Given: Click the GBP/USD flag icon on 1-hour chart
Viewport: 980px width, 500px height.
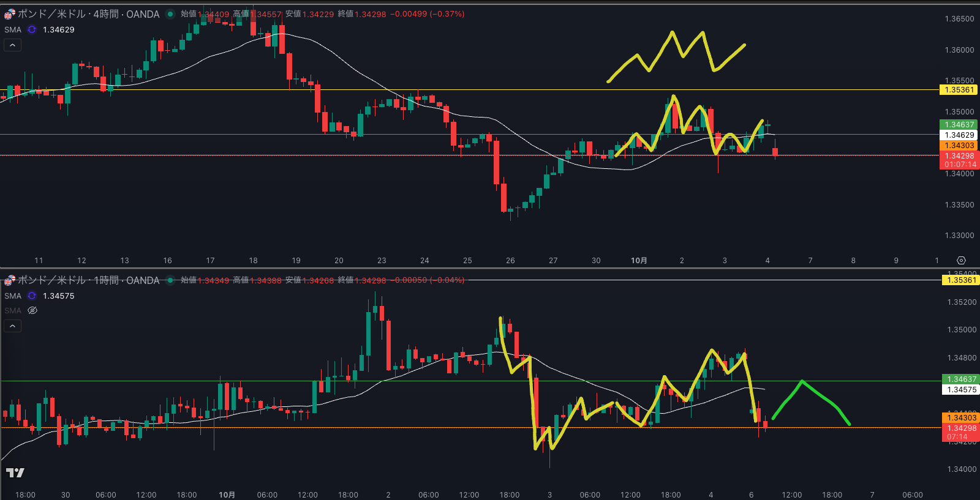Looking at the screenshot, I should click(10, 280).
